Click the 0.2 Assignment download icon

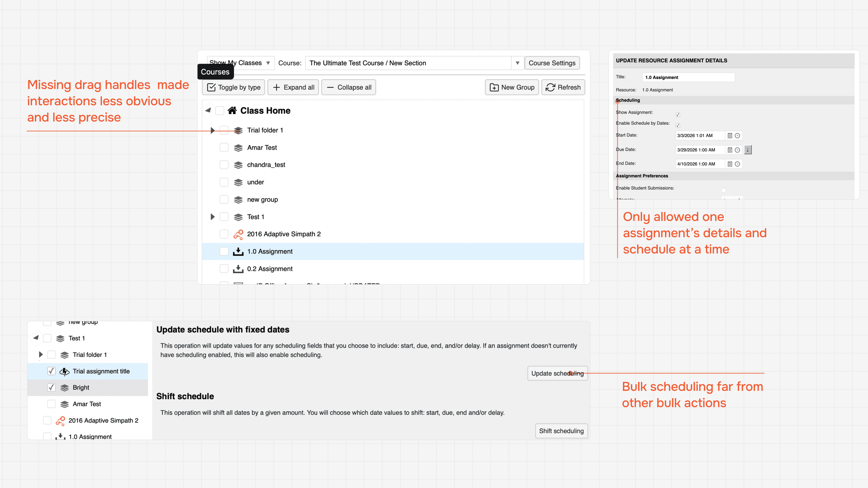[238, 269]
